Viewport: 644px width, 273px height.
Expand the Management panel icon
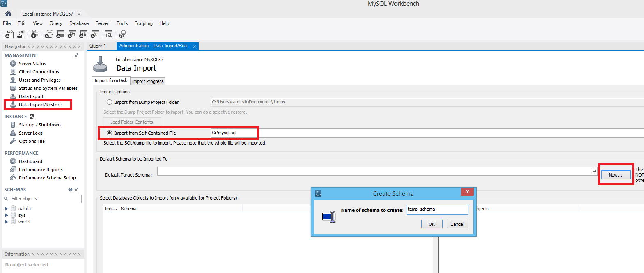77,55
